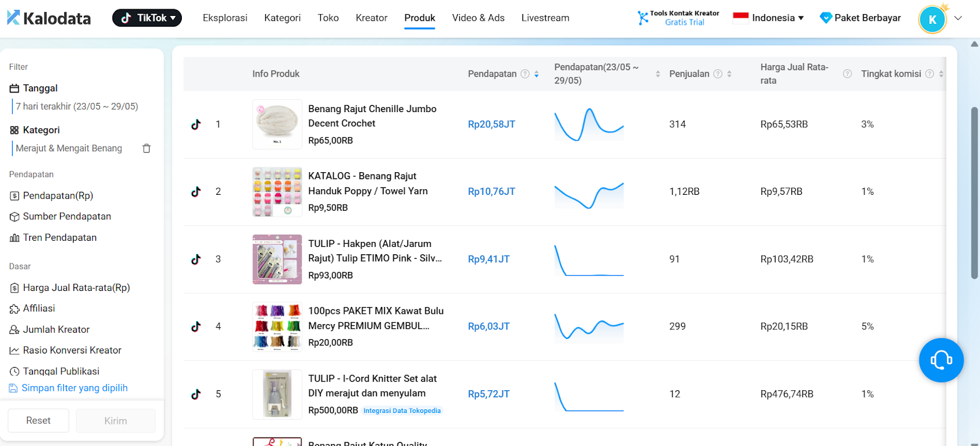Click TikTok icon in row 1
The width and height of the screenshot is (980, 446).
click(x=196, y=124)
